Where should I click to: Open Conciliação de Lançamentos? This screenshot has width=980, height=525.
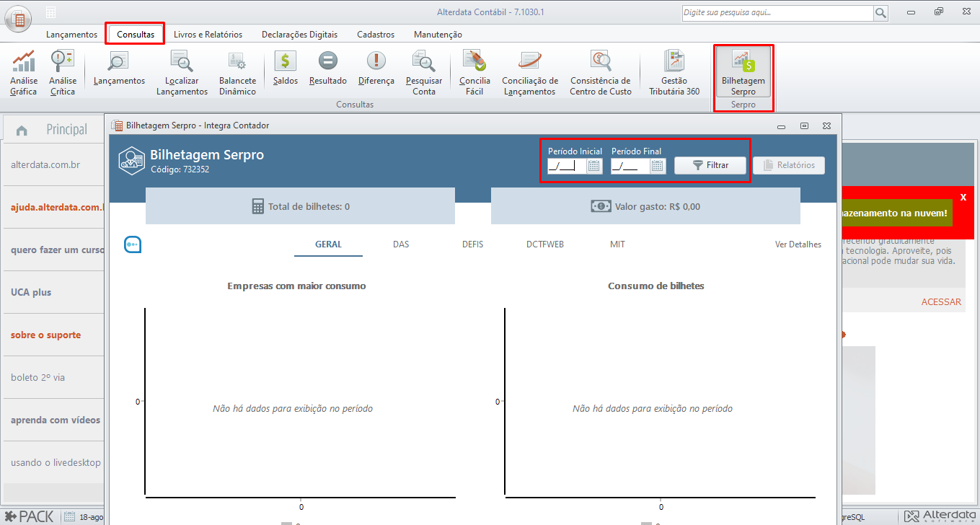tap(530, 73)
